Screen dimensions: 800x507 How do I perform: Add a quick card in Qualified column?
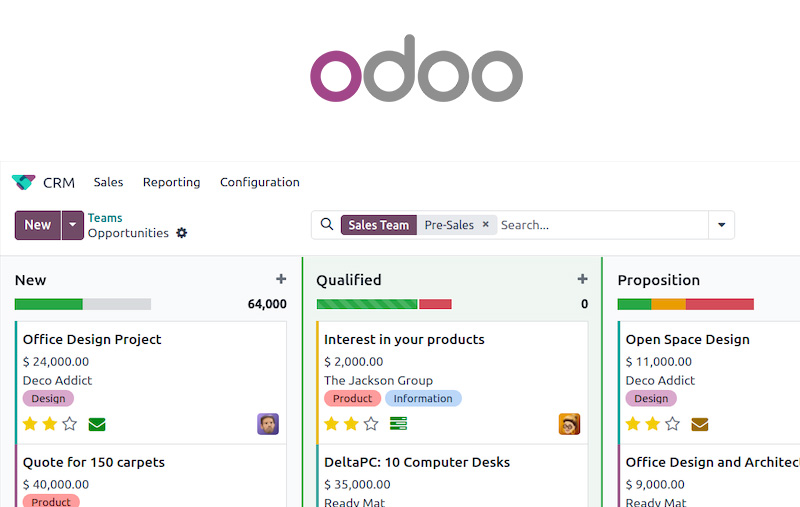pyautogui.click(x=583, y=279)
